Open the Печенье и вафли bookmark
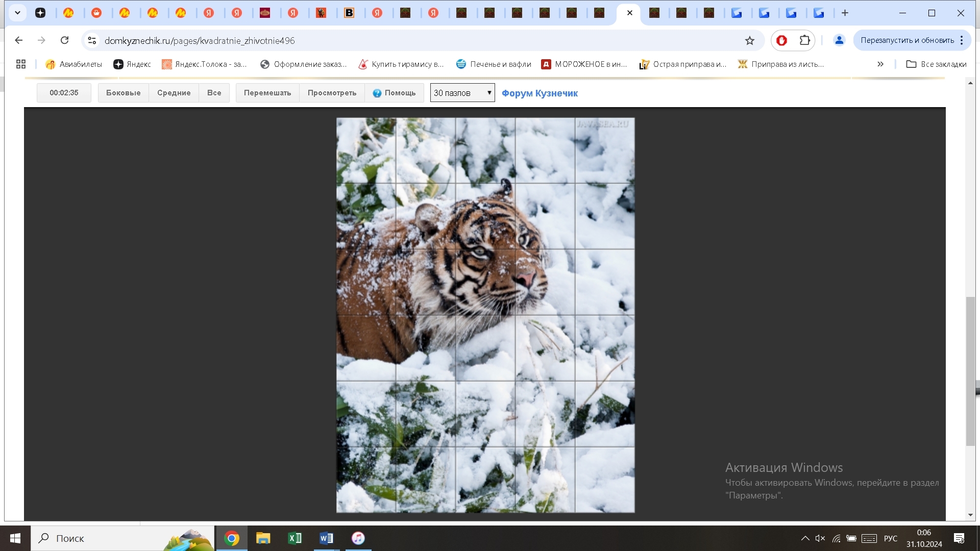 coord(494,64)
